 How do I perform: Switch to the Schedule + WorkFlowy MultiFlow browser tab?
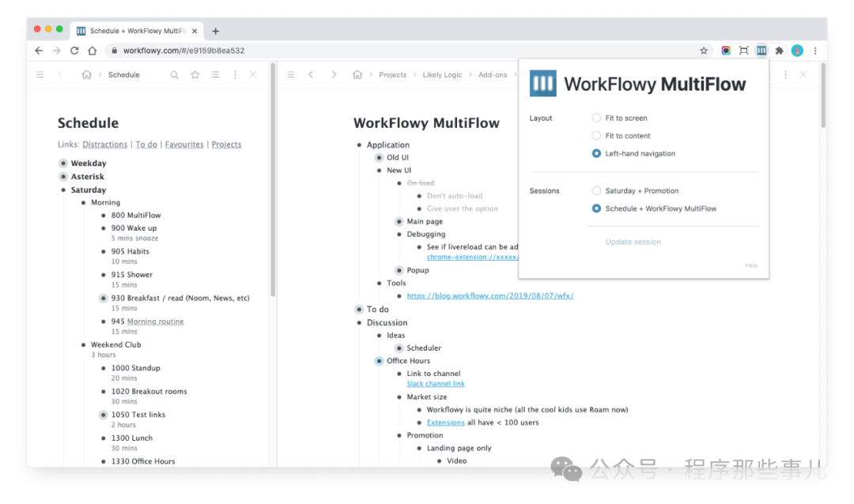[136, 31]
